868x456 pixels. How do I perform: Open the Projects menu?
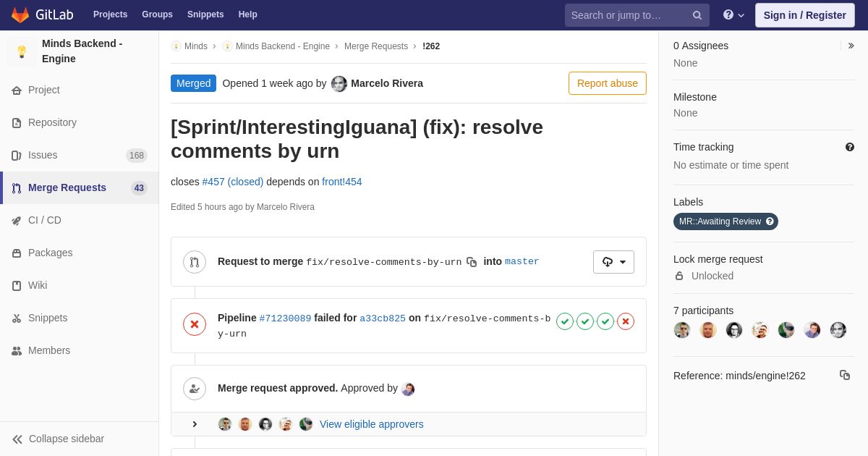pos(110,14)
